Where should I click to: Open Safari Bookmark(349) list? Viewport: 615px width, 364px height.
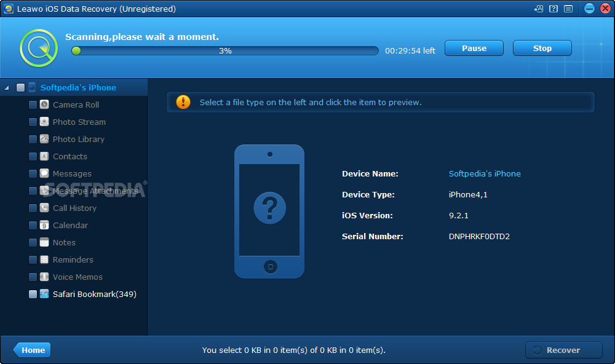pyautogui.click(x=95, y=294)
